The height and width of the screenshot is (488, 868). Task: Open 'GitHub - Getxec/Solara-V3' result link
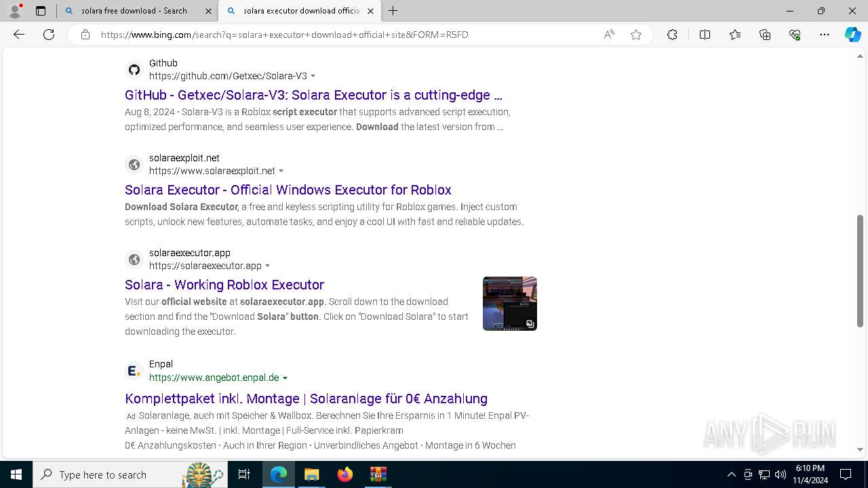pos(313,95)
